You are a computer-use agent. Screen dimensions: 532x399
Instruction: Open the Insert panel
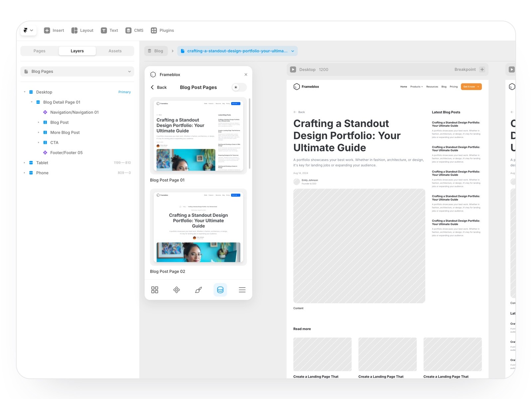coord(54,30)
